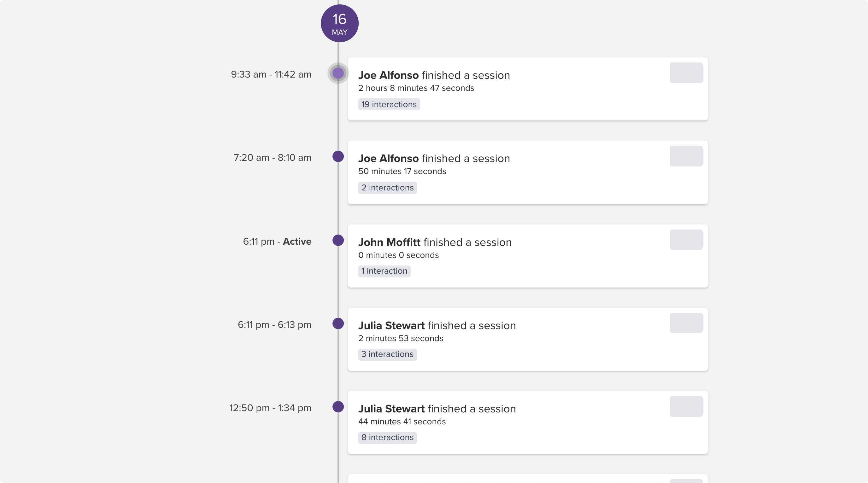Click the 6:11 pm - Active time label
868x483 pixels.
click(x=277, y=241)
